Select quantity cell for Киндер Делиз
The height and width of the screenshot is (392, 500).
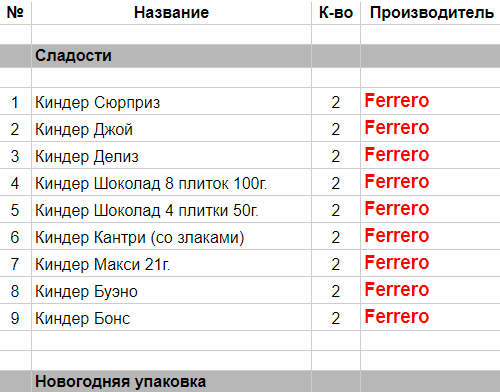(336, 156)
